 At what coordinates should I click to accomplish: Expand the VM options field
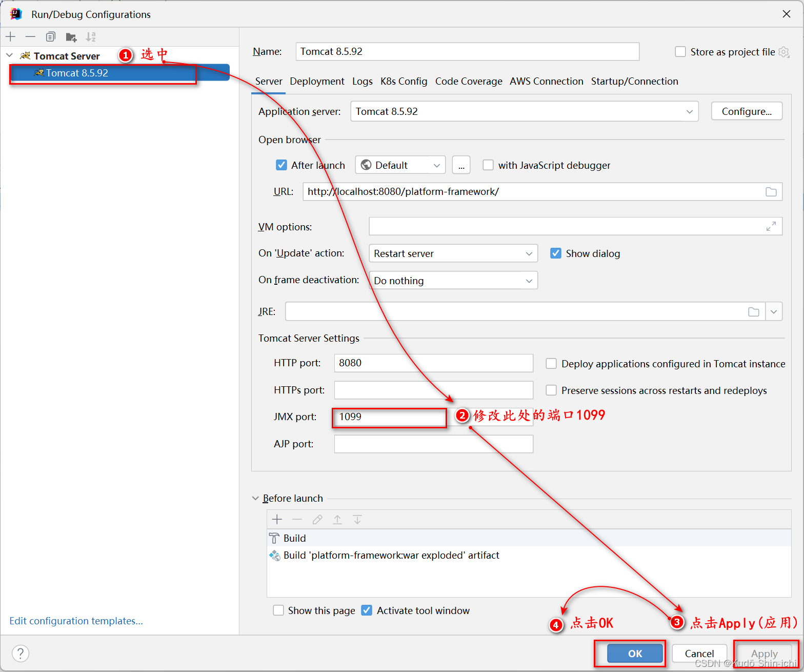(x=771, y=226)
